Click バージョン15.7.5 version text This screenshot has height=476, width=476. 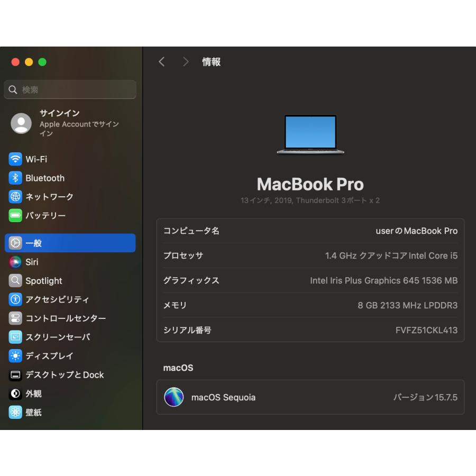425,397
